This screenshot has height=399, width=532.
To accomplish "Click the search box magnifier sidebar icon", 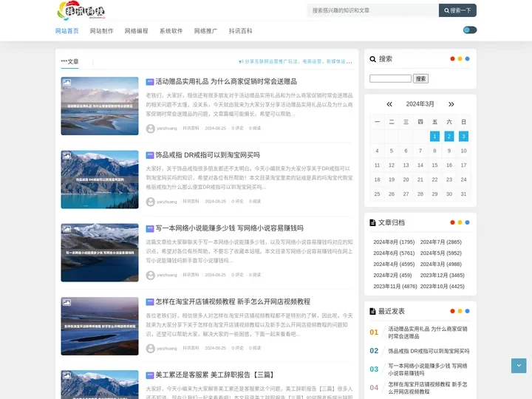I will click(x=372, y=59).
